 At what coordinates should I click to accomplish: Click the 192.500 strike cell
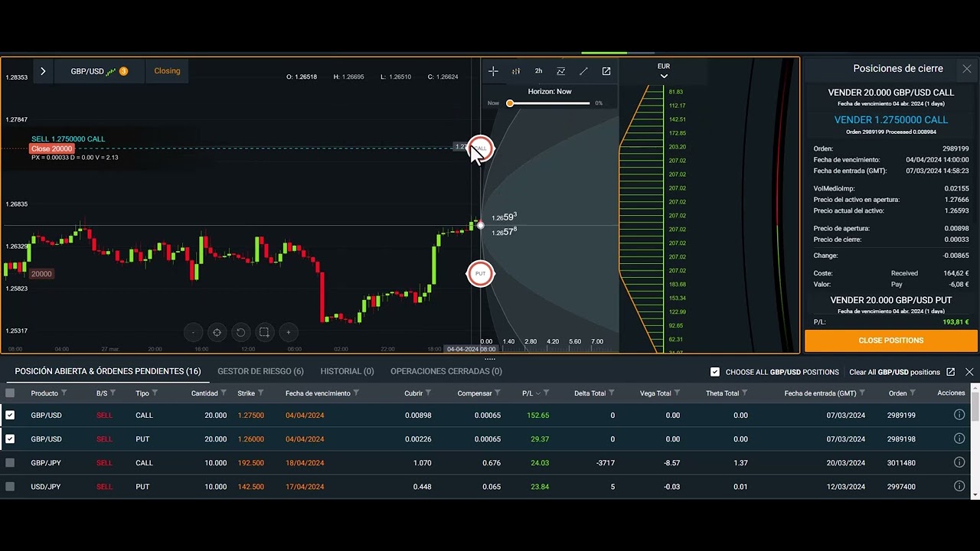pyautogui.click(x=251, y=463)
